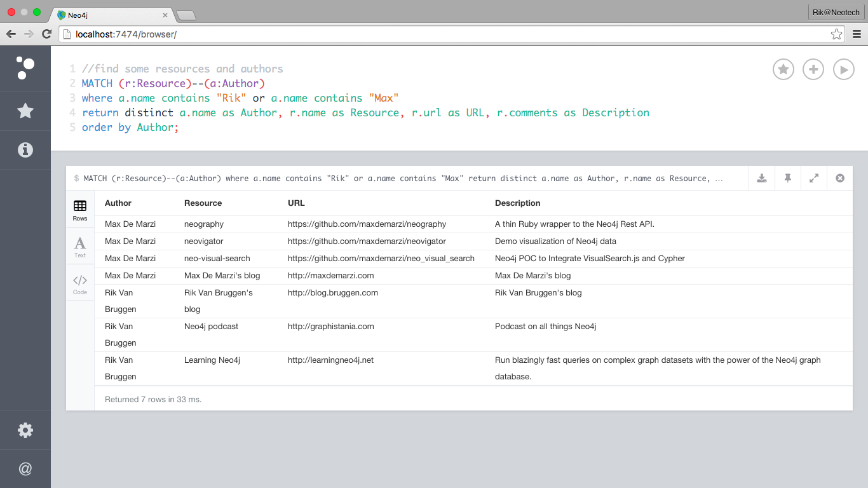This screenshot has width=868, height=488.
Task: Switch to the Rows view
Action: tap(80, 210)
